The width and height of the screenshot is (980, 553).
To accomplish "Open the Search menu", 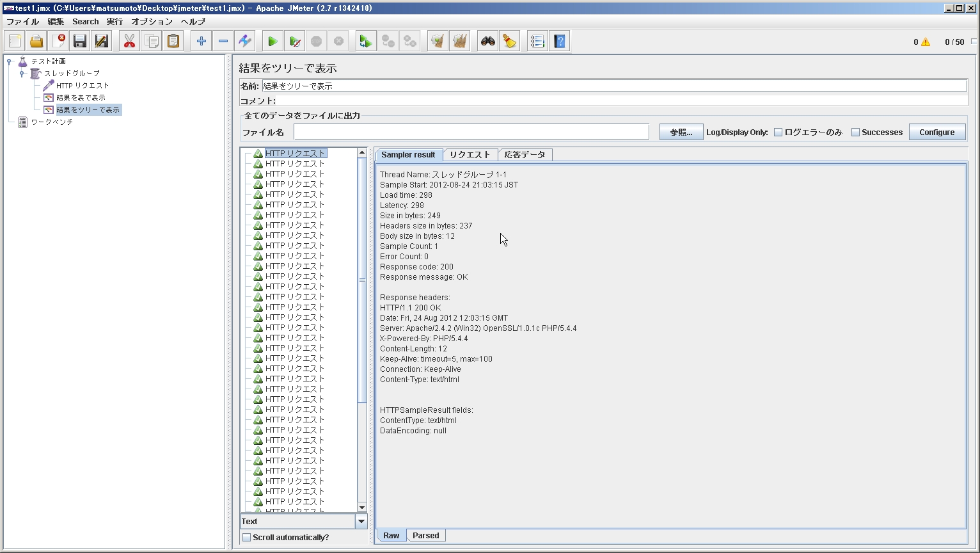I will pyautogui.click(x=85, y=22).
